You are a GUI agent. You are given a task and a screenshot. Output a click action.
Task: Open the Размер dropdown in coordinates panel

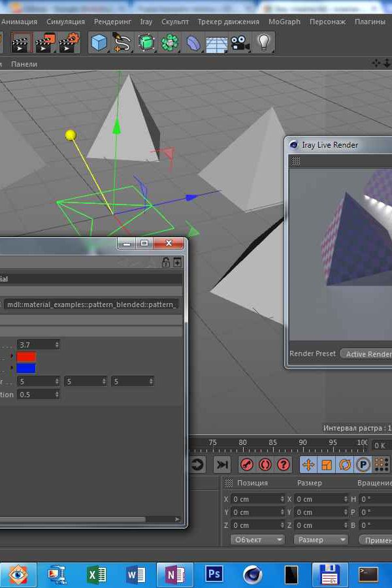click(321, 540)
